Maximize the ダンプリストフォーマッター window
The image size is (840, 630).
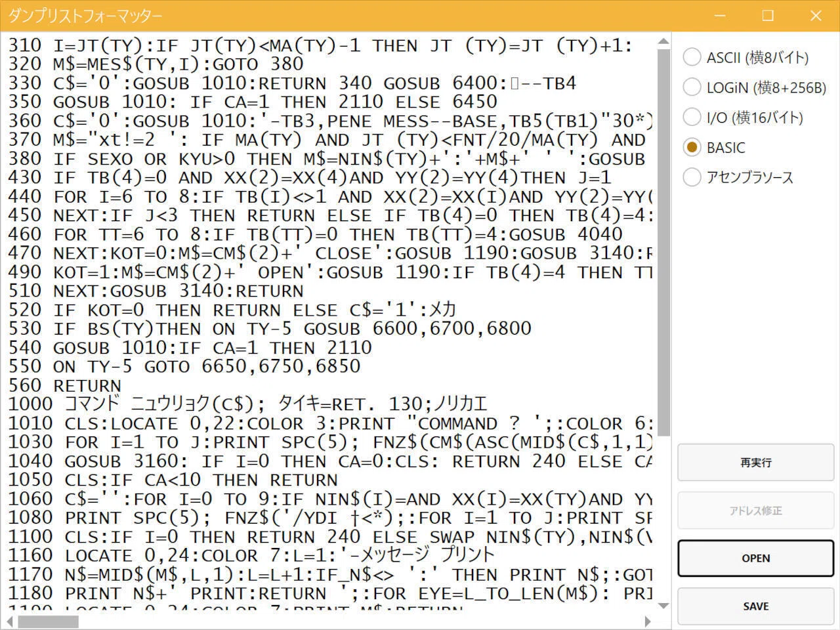tap(768, 16)
